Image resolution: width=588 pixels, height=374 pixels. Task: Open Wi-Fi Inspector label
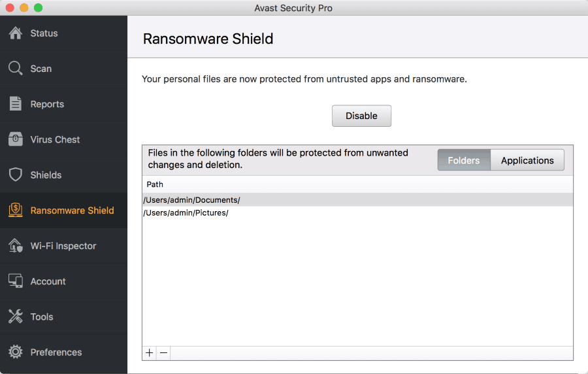point(63,246)
